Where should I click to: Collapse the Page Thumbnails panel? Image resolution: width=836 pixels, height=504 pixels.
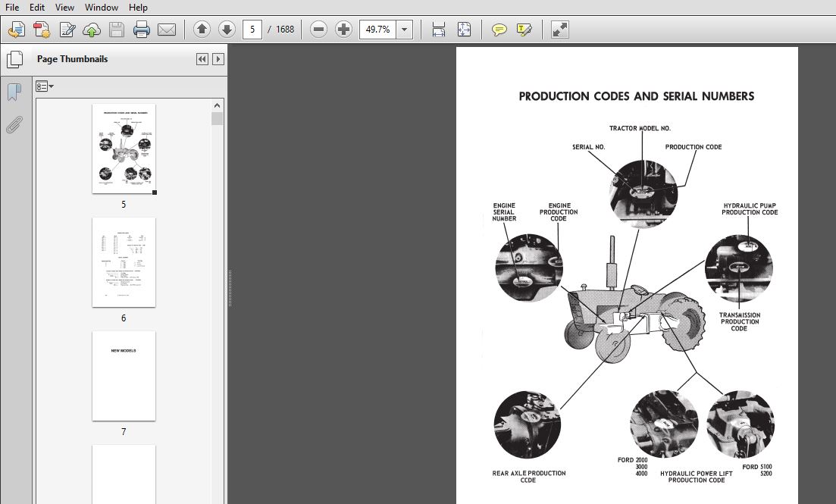coord(202,59)
